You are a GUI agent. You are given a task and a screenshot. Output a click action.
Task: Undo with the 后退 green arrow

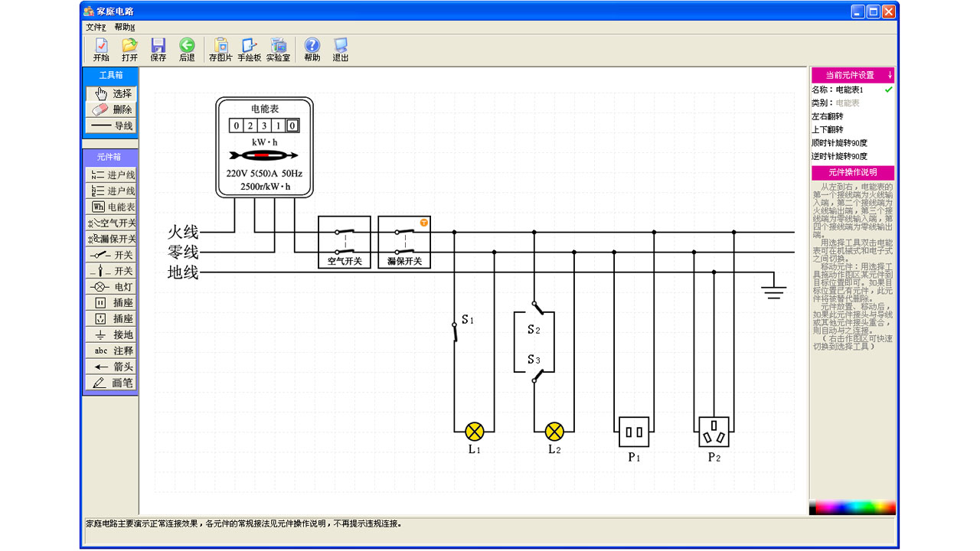187,50
